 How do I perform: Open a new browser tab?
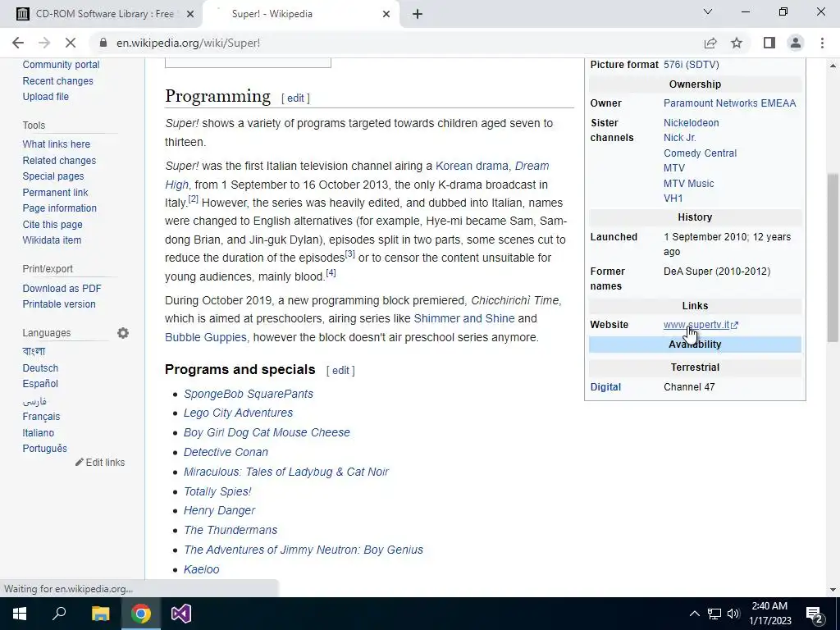point(418,14)
